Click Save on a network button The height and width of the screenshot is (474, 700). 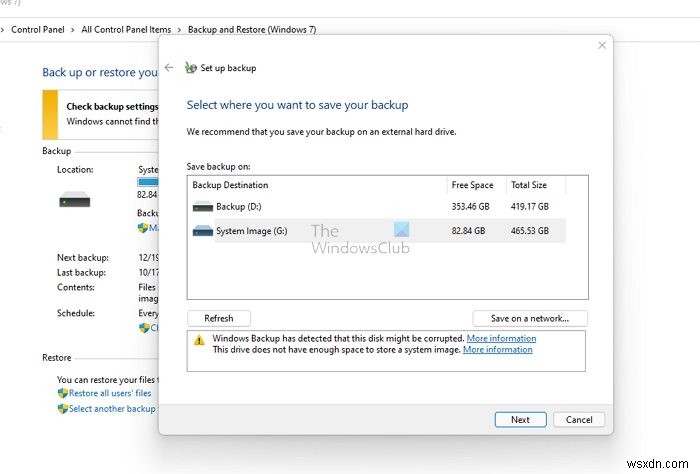coord(530,318)
